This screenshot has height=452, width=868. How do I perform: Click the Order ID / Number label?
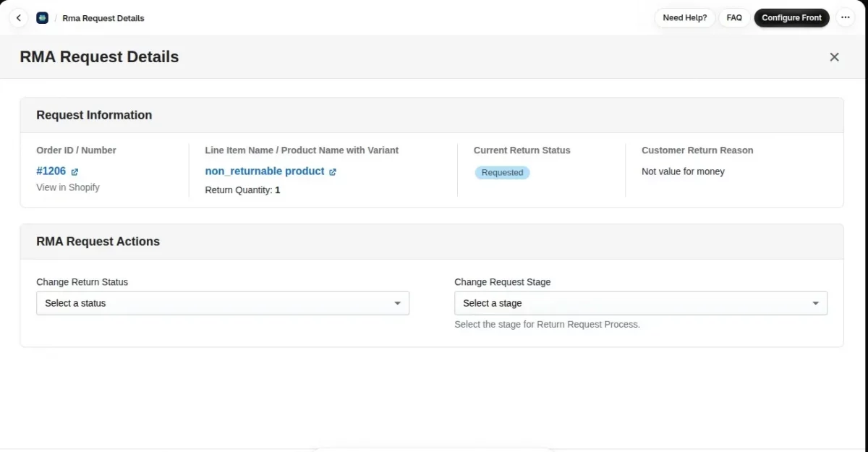[x=76, y=150]
